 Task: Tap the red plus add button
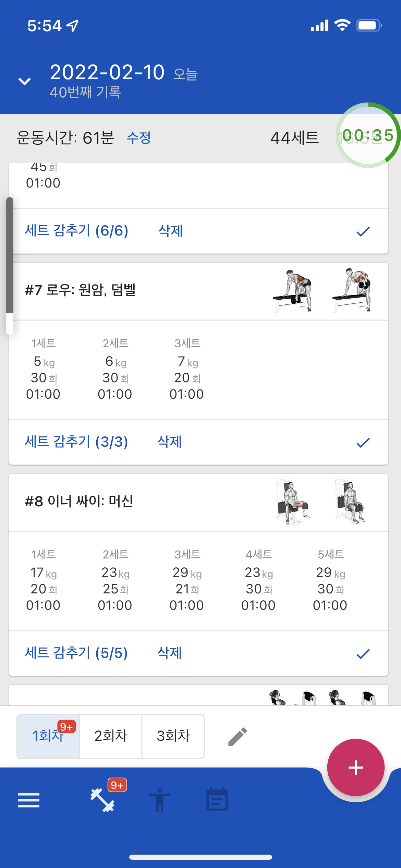[x=356, y=767]
